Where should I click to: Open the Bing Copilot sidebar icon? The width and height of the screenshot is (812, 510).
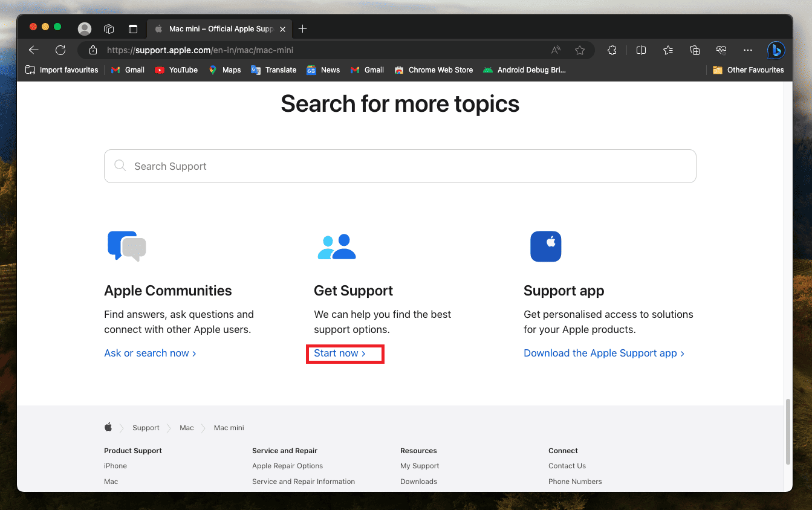click(x=776, y=50)
